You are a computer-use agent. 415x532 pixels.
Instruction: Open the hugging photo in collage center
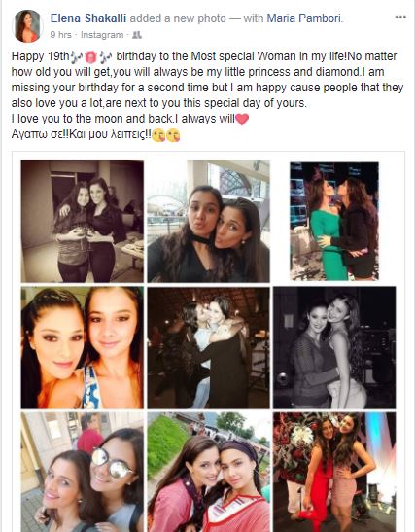click(209, 347)
